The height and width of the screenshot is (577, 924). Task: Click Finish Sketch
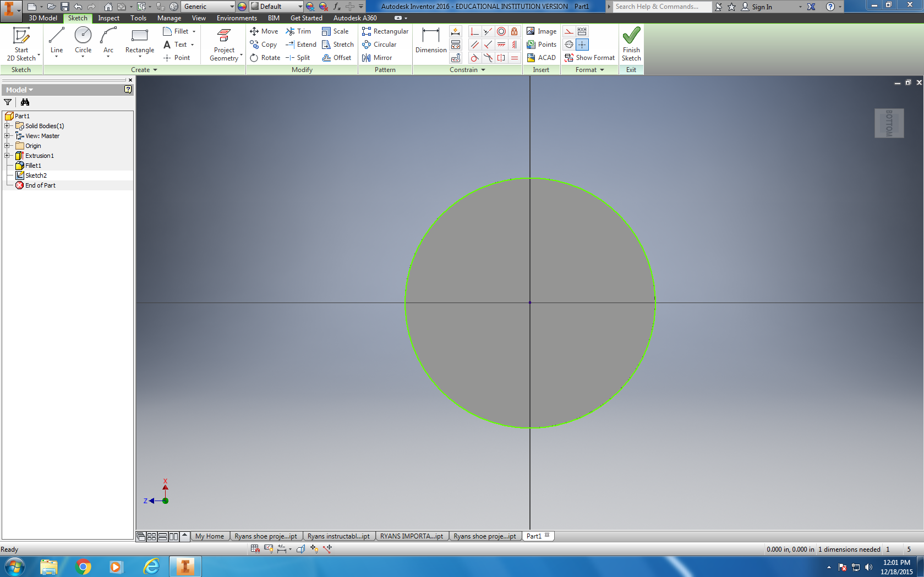tap(631, 45)
